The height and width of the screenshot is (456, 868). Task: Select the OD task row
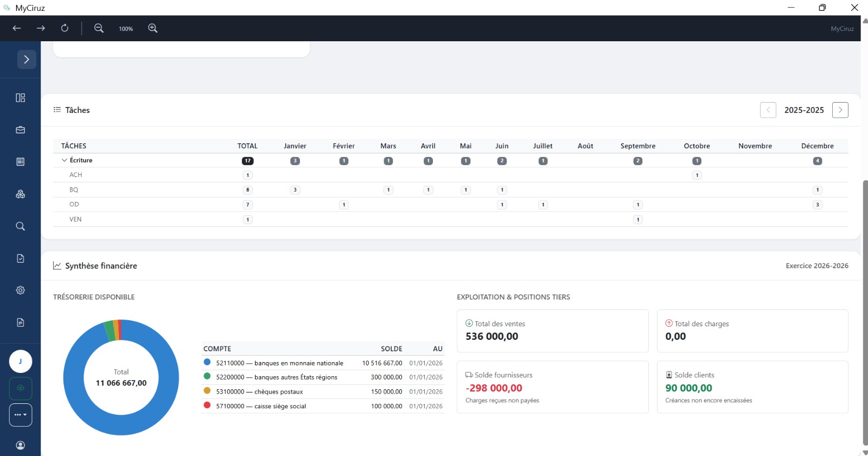(451, 205)
